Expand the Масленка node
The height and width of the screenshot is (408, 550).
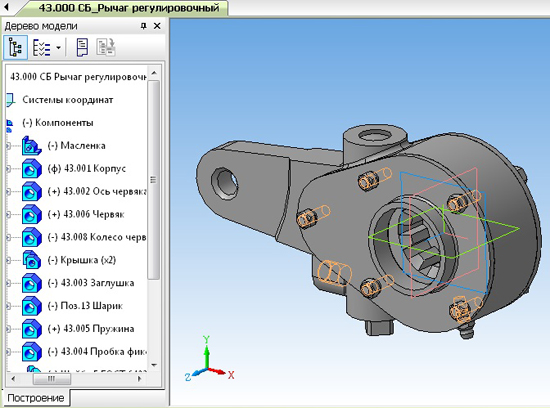pyautogui.click(x=8, y=146)
